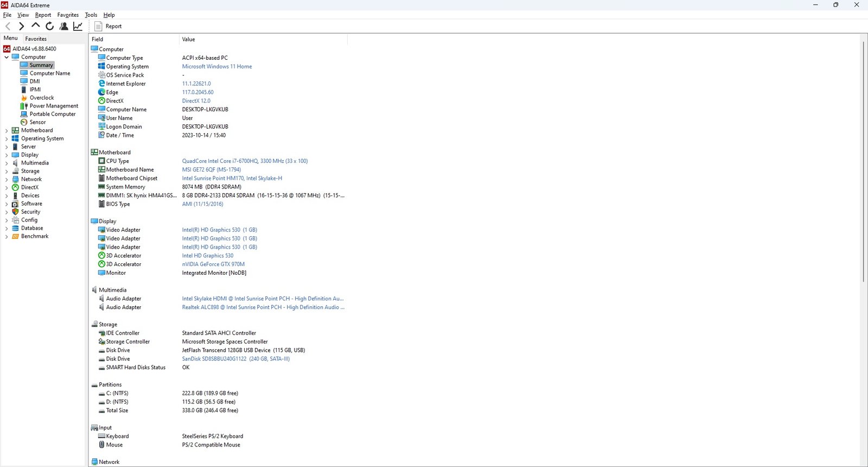The image size is (868, 467).
Task: Click the Internet Explorer row icon
Action: 101,84
